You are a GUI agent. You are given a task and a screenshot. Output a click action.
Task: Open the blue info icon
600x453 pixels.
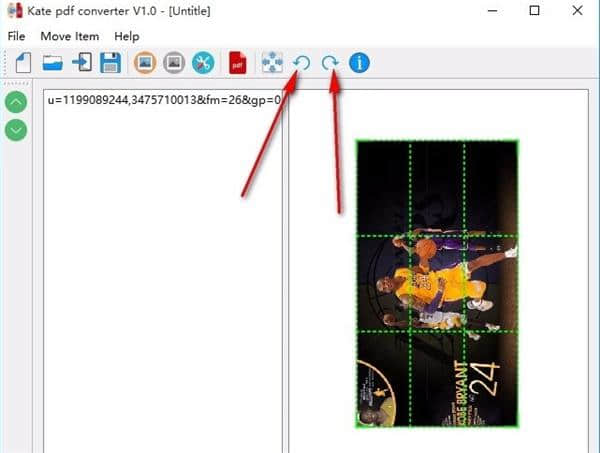coord(359,63)
